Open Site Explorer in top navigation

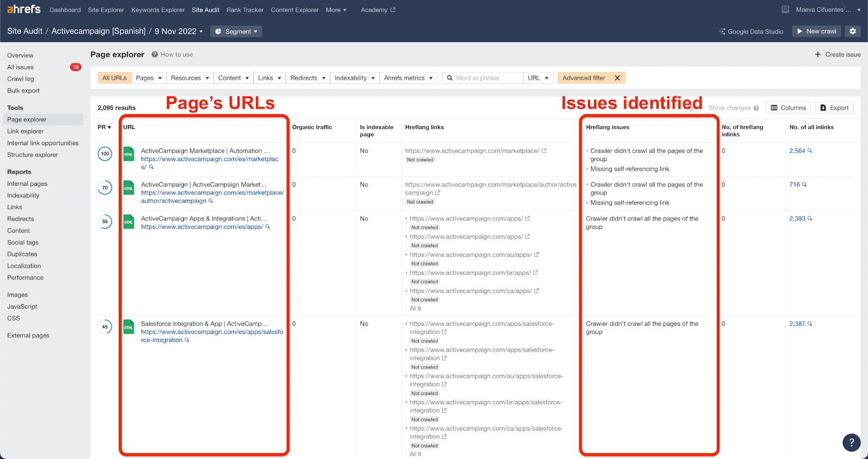[x=106, y=10]
